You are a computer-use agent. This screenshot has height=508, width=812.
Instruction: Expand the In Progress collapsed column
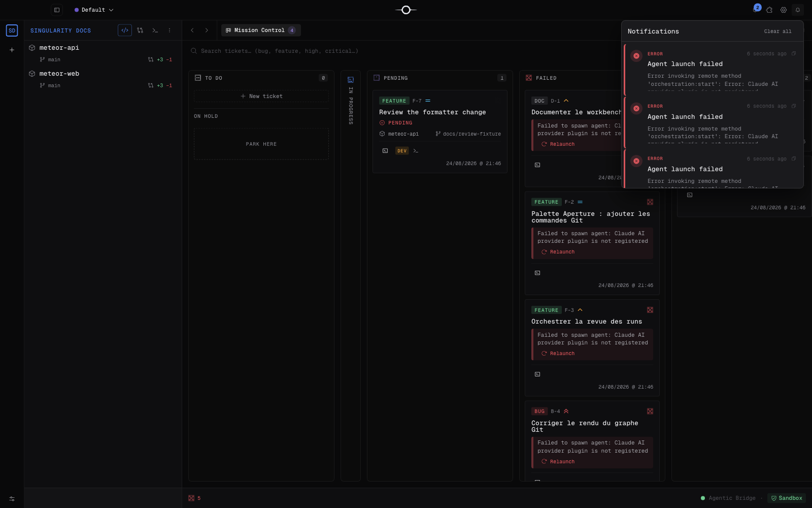(351, 101)
